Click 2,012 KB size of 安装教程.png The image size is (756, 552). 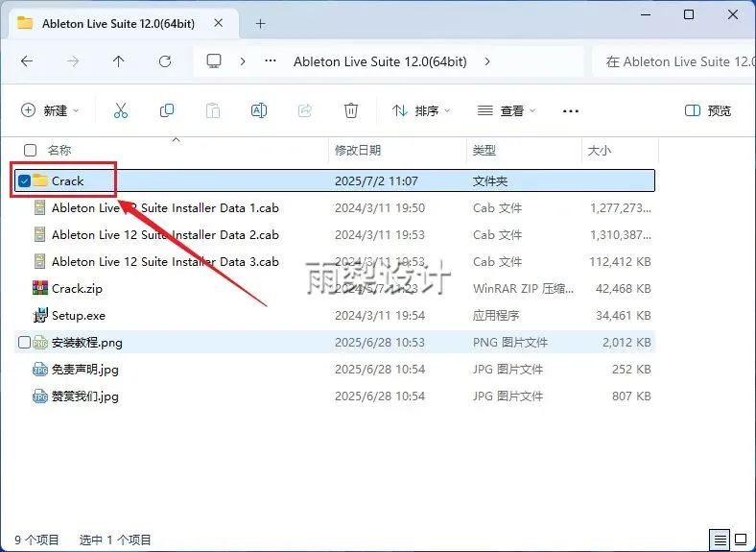pos(626,343)
